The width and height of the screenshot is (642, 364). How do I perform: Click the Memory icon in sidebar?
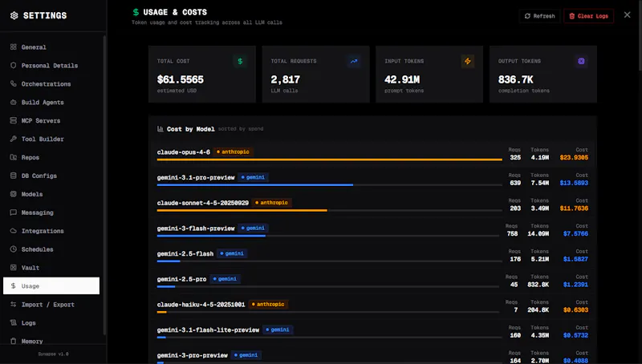13,341
